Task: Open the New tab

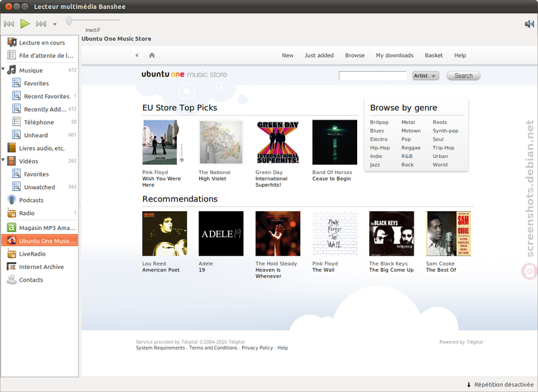Action: [288, 55]
